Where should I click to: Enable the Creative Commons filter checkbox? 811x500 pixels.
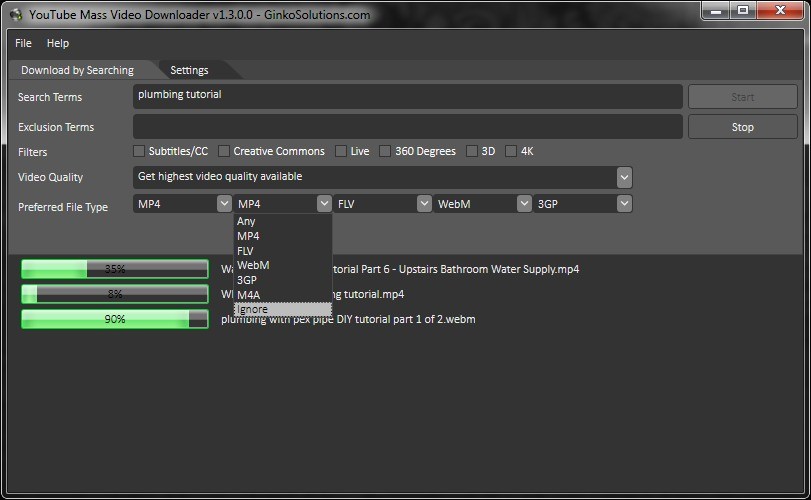tap(223, 151)
